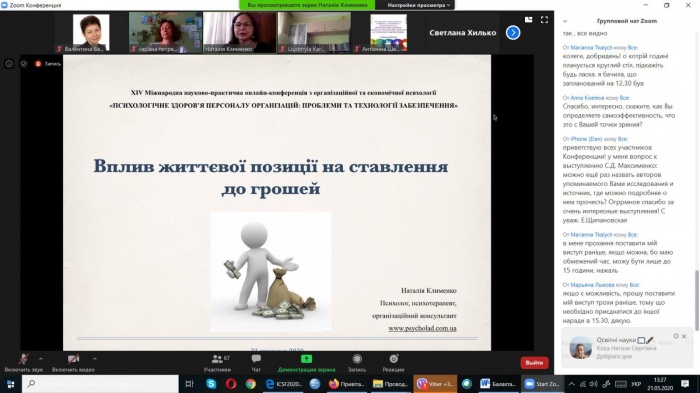Image resolution: width=700 pixels, height=393 pixels.
Task: Show next participants with blue arrow
Action: point(513,33)
